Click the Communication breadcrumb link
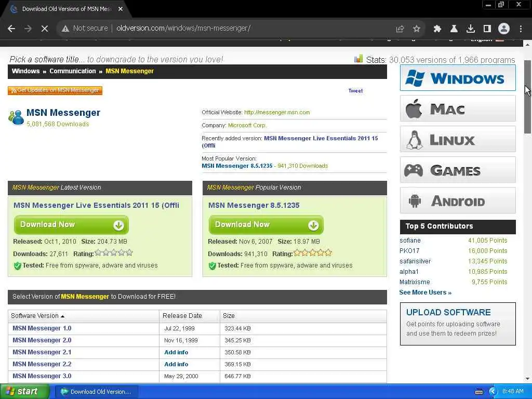Screen dimensions: 532x399 [x=73, y=71]
